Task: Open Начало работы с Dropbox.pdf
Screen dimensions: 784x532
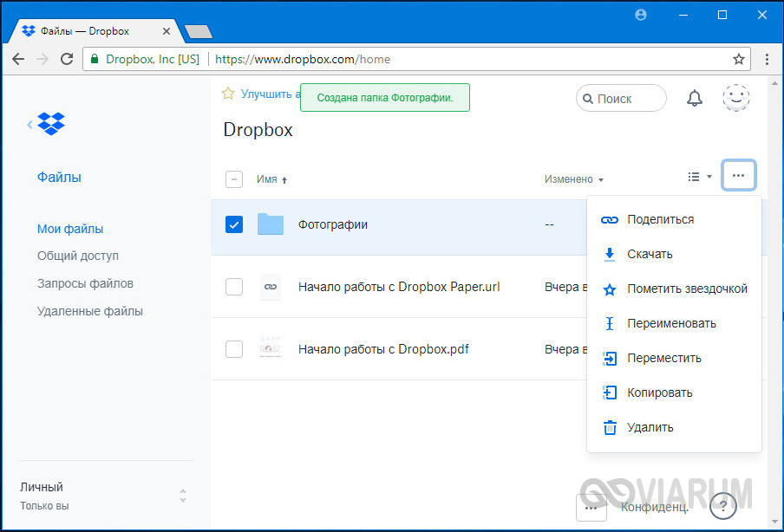Action: (x=383, y=349)
